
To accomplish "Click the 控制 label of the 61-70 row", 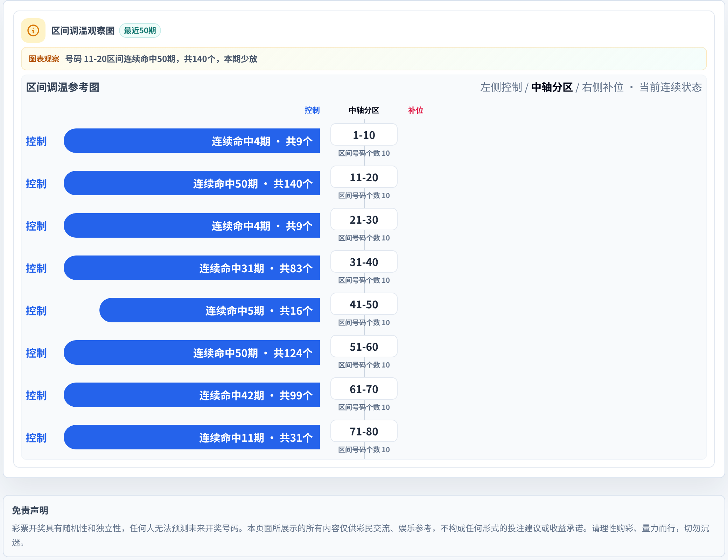I will [x=36, y=395].
